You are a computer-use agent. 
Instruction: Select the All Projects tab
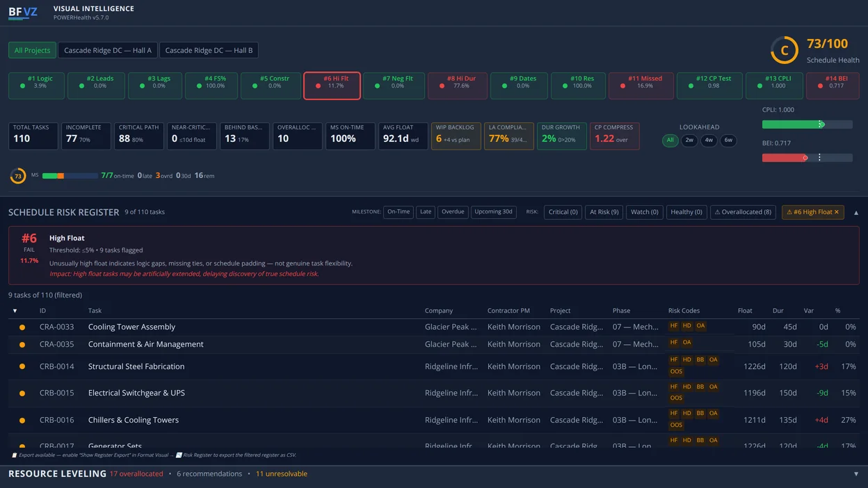click(x=33, y=50)
